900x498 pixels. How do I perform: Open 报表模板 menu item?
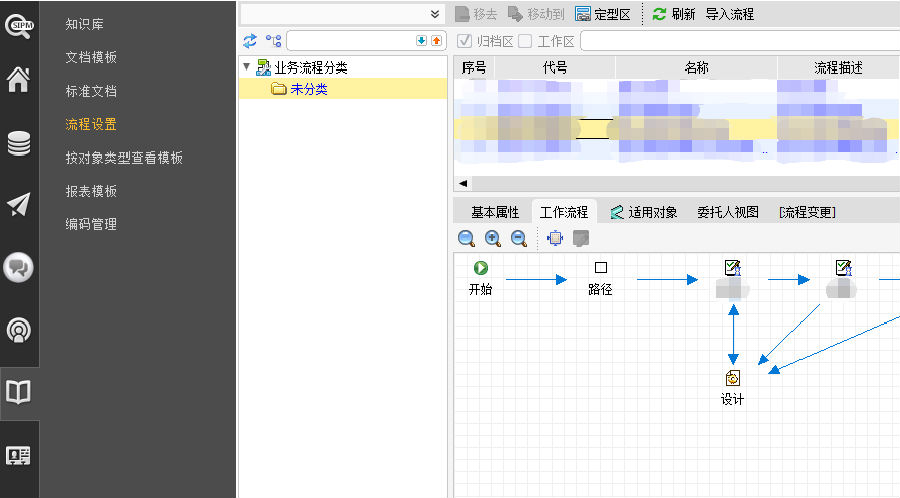(91, 191)
